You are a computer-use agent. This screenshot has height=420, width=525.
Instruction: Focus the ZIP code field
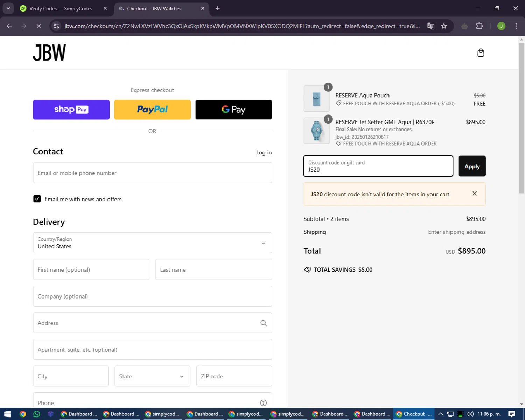pyautogui.click(x=234, y=376)
